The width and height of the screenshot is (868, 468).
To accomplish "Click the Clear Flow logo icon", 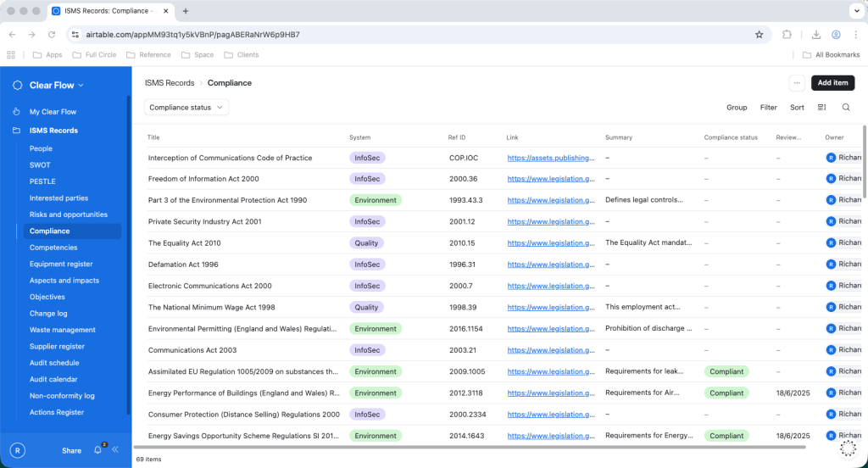I will coord(18,86).
